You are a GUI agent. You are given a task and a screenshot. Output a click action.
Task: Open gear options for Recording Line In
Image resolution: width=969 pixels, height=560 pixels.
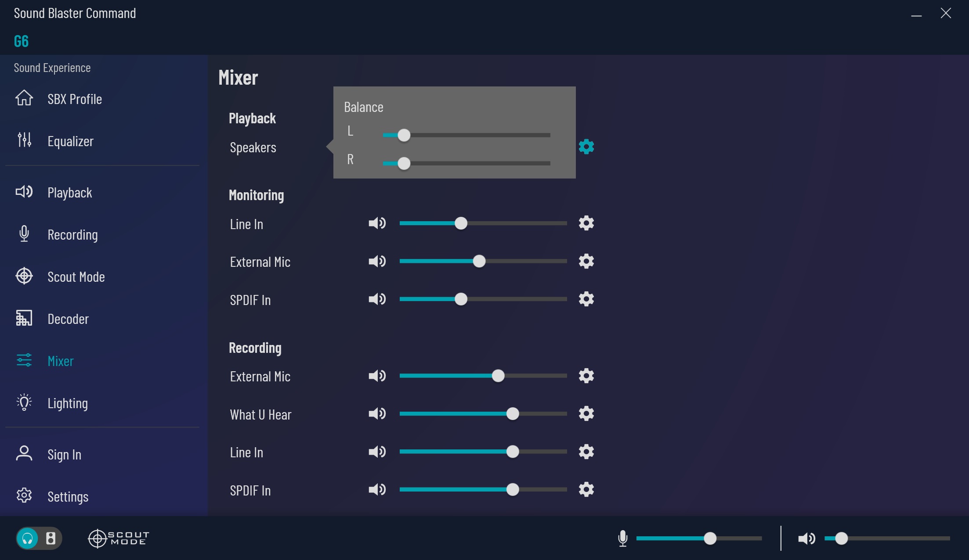point(586,452)
